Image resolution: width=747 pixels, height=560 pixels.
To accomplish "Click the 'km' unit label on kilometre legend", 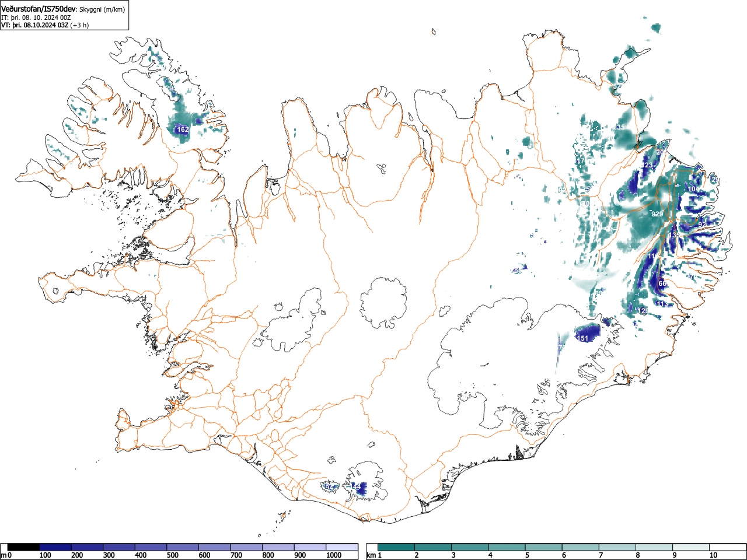I will pos(371,555).
